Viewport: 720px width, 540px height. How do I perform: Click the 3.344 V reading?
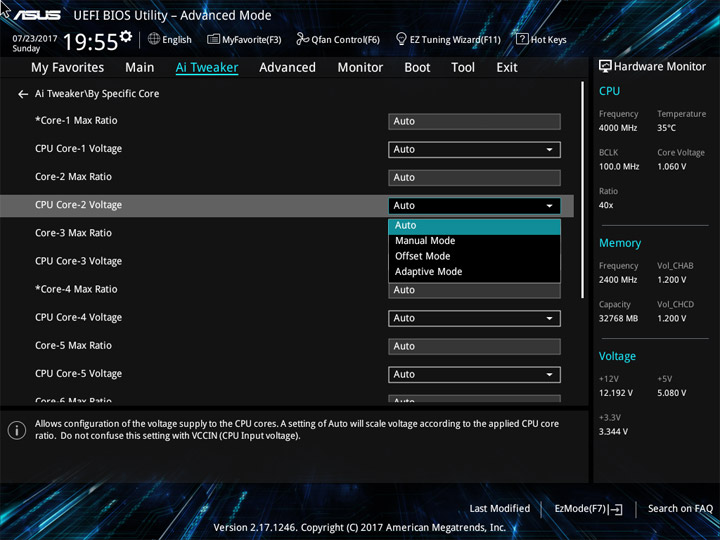click(613, 432)
